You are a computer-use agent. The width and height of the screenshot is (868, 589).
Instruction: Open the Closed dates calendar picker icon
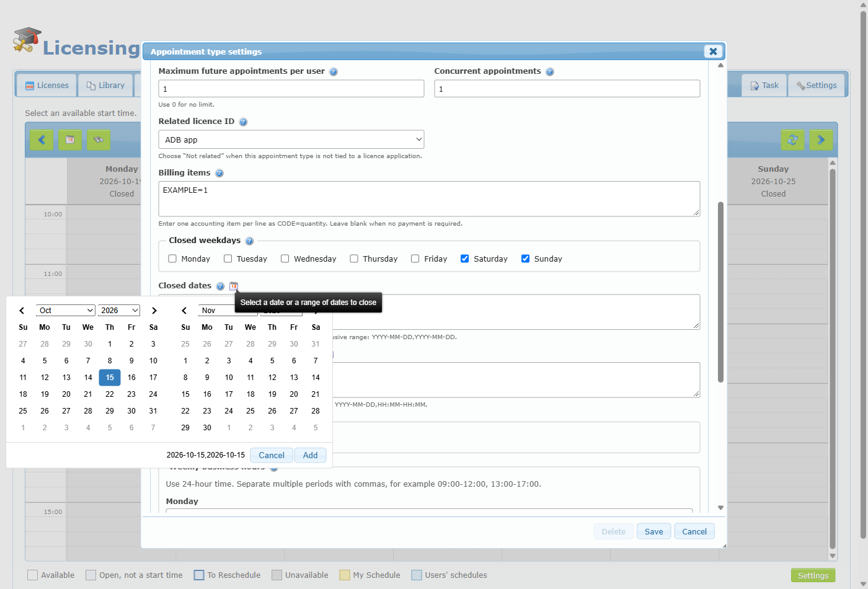click(x=234, y=286)
